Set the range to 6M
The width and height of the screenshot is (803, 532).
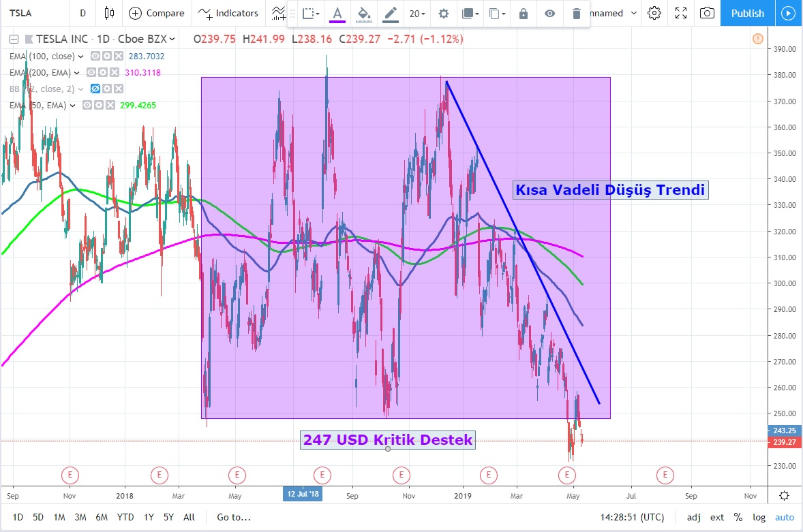coord(102,517)
